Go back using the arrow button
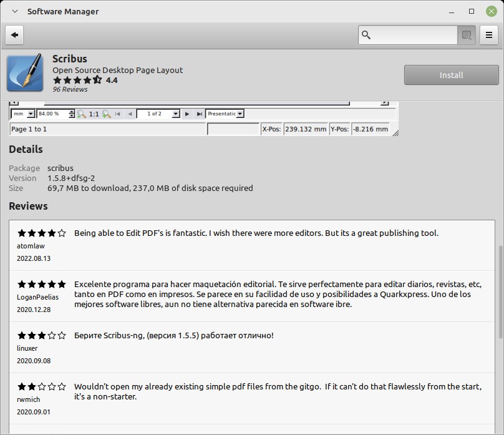 click(14, 35)
